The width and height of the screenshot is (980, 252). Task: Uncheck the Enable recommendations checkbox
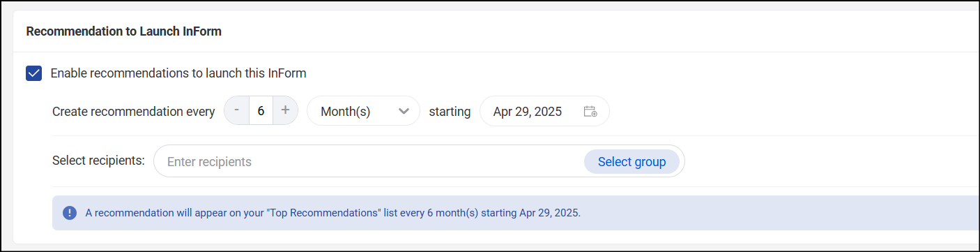point(33,73)
